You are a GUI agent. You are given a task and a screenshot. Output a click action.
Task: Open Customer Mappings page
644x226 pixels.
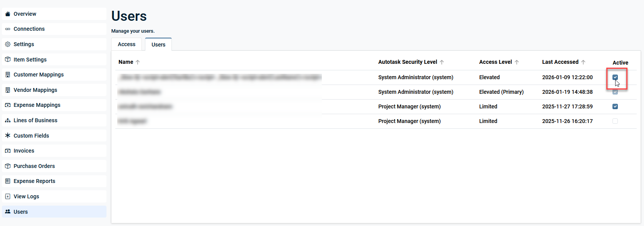coord(38,75)
